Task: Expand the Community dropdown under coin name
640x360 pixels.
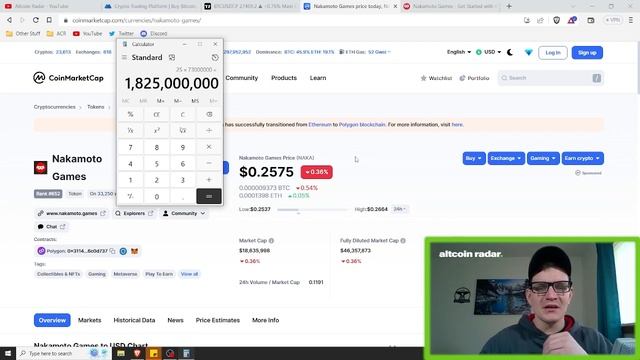Action: click(x=184, y=213)
